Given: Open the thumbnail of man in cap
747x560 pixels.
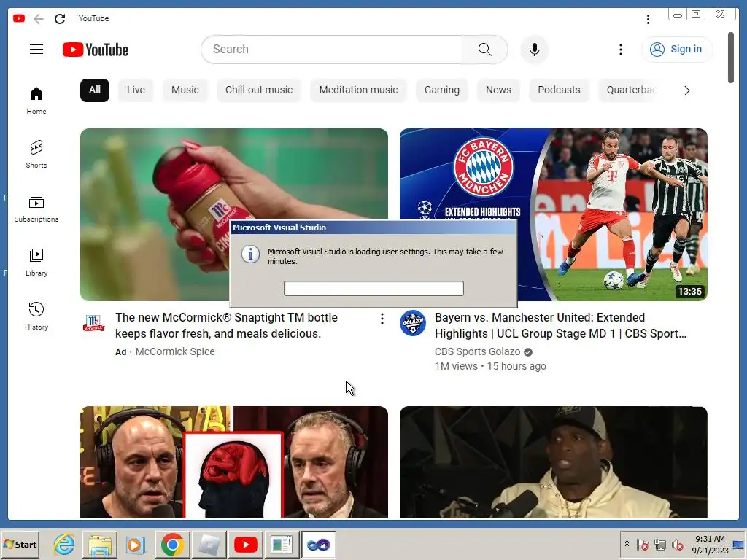Looking at the screenshot, I should (553, 462).
